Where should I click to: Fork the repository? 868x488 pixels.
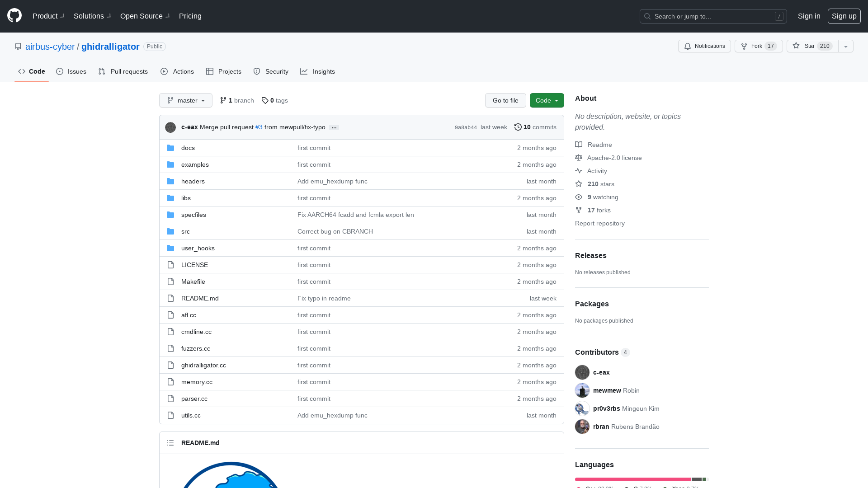(x=759, y=46)
